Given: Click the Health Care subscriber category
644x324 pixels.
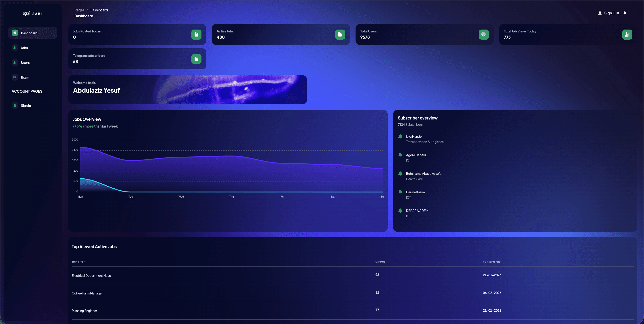Looking at the screenshot, I should (414, 179).
